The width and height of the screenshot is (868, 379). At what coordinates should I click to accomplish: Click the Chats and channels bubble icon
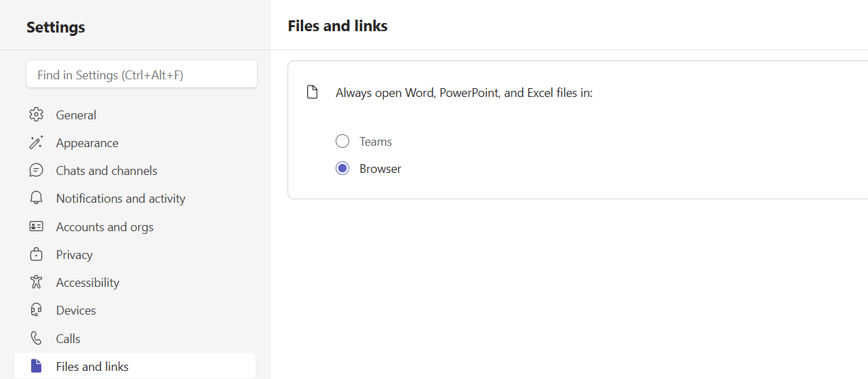pos(37,170)
